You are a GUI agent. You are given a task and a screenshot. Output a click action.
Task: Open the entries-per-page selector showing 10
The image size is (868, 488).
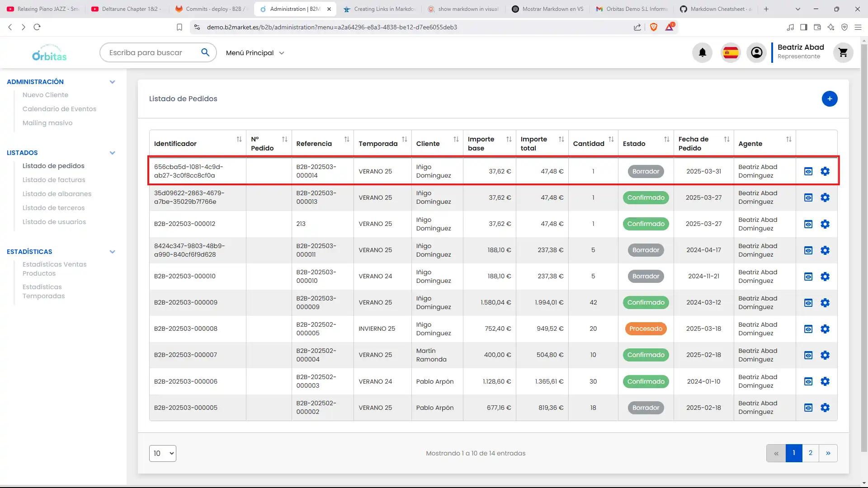[163, 453]
